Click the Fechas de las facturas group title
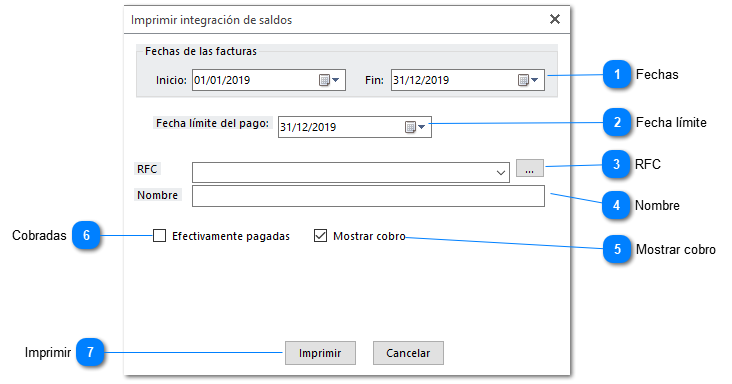The image size is (732, 384). pyautogui.click(x=201, y=51)
